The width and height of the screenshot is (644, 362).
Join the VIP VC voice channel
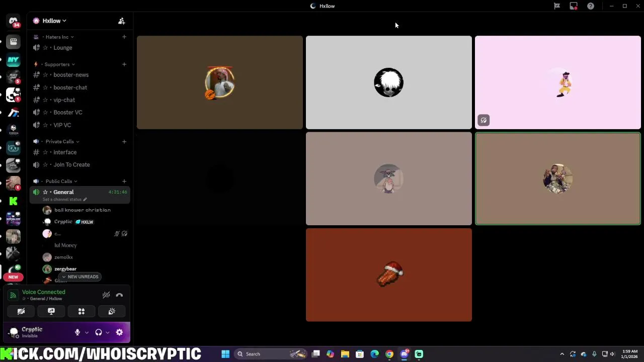click(x=80, y=125)
